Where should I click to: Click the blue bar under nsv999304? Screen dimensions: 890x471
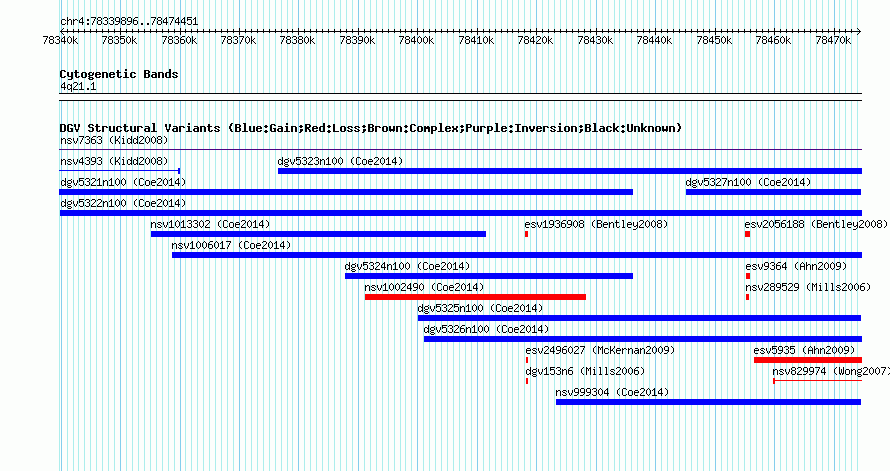(708, 402)
